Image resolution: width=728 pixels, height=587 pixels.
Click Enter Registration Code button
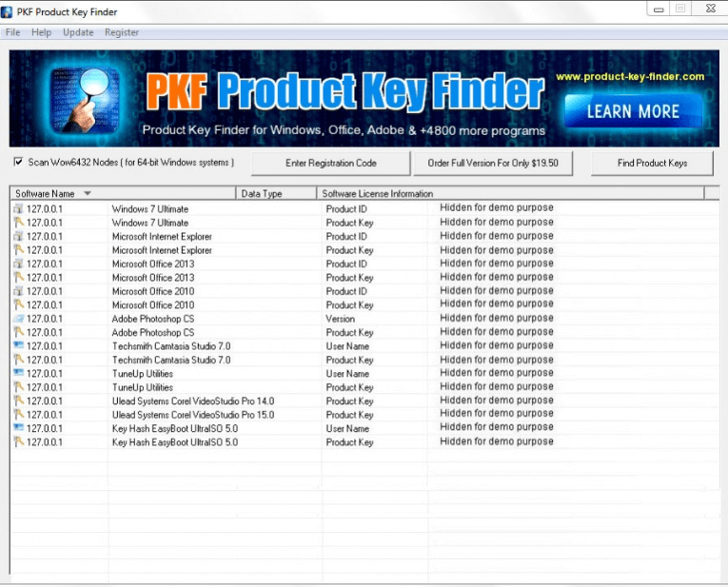pos(331,164)
